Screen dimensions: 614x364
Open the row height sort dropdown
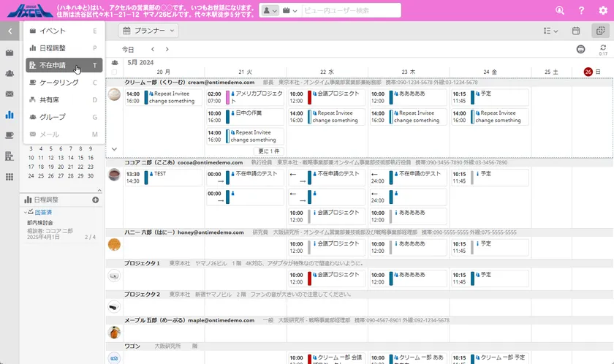click(550, 31)
